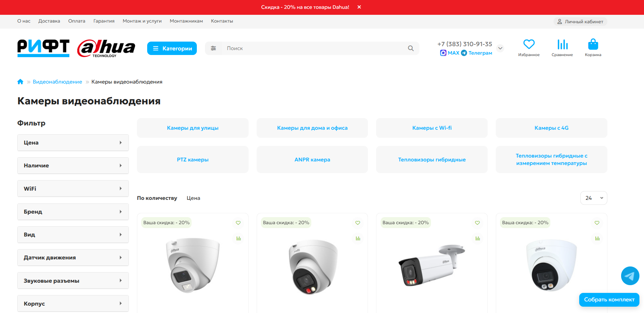Viewport: 644px width, 313px height.
Task: Click the Telegram icon beside Телеграм
Action: [x=464, y=53]
